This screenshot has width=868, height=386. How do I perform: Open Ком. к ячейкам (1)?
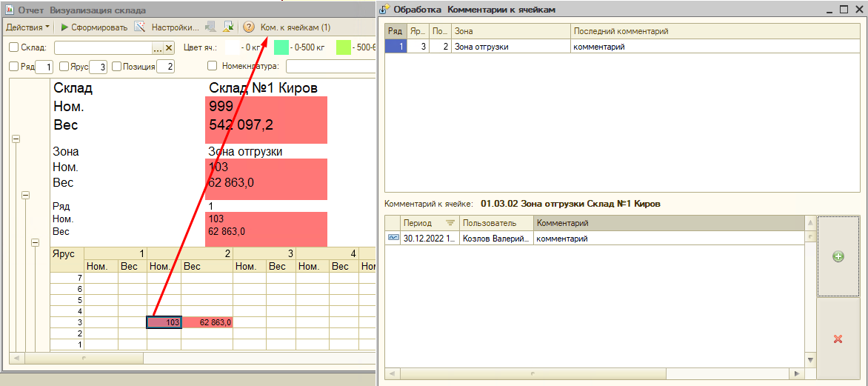[x=295, y=27]
